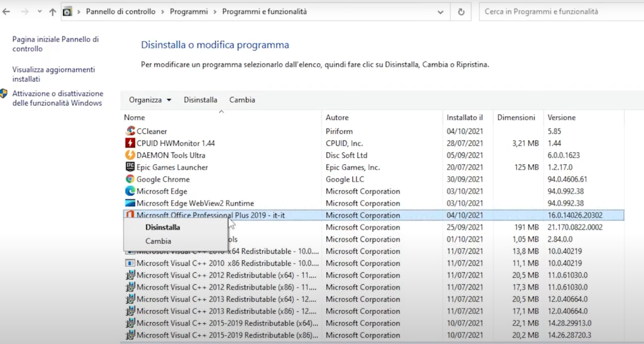Screen dimensions: 644x344
Task: Click the 30/09/2021 install date cell
Action: pos(465,179)
